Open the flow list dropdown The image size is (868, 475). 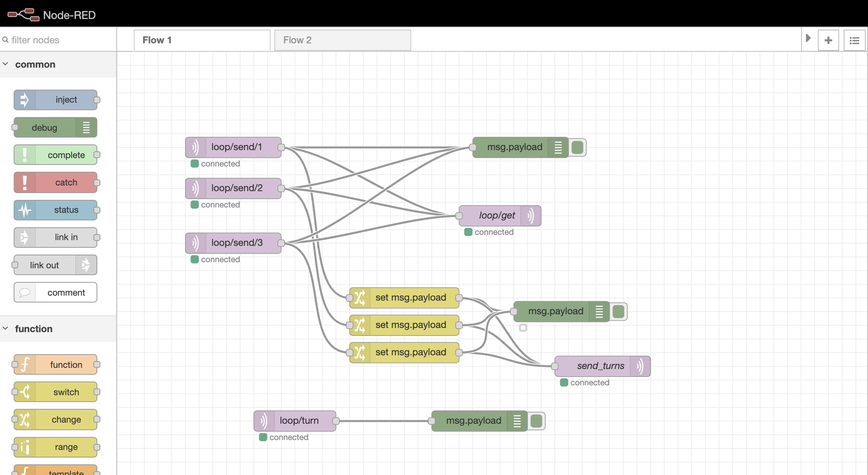[854, 40]
